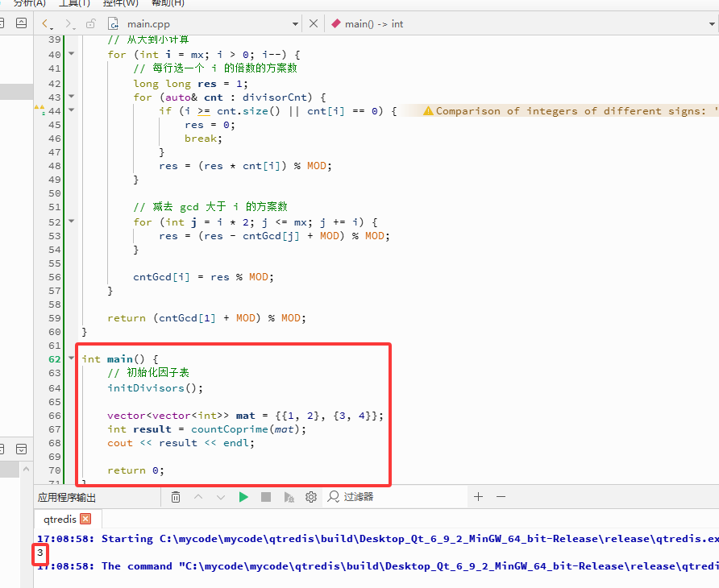Click the split-up icon left of back arrow

coord(21,23)
